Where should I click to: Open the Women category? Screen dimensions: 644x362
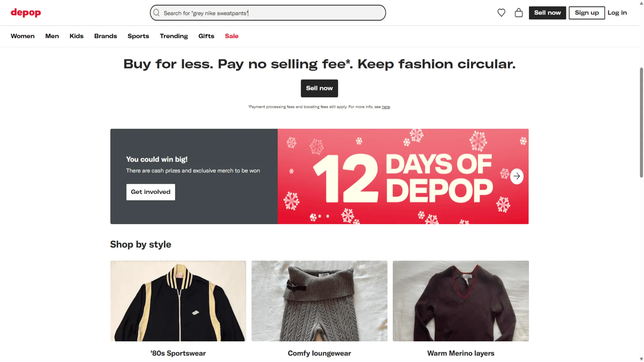22,36
